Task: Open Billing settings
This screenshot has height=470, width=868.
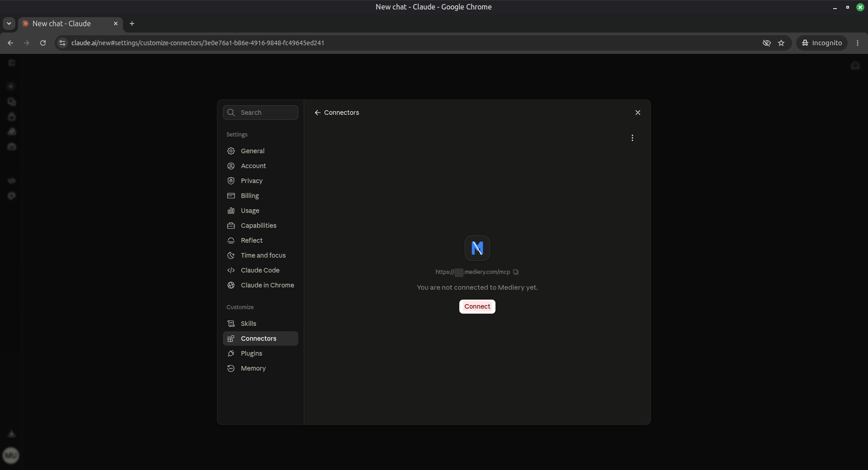Action: (x=260, y=196)
